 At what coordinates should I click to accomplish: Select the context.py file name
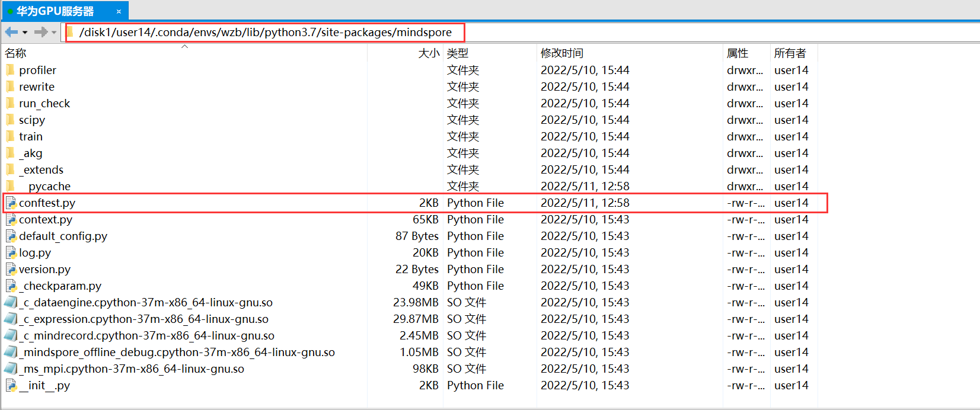[x=46, y=219]
